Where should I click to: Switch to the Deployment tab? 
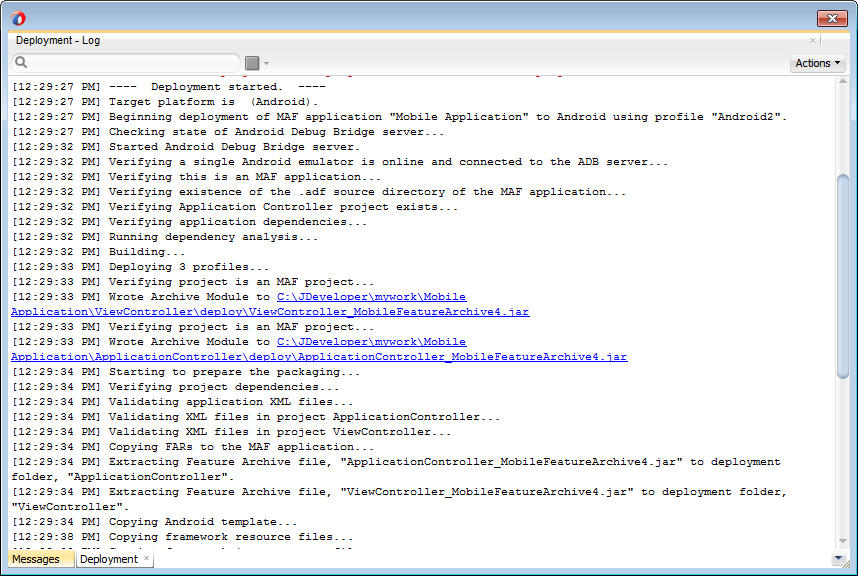click(x=109, y=559)
